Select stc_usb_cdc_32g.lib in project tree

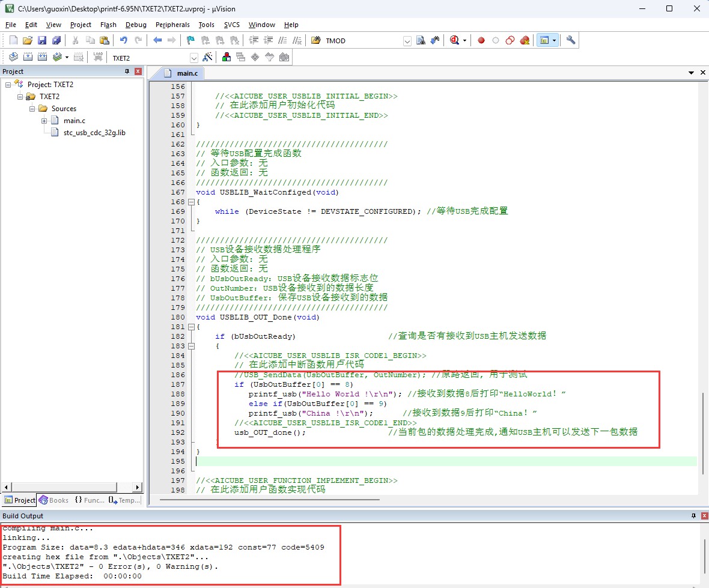coord(94,133)
